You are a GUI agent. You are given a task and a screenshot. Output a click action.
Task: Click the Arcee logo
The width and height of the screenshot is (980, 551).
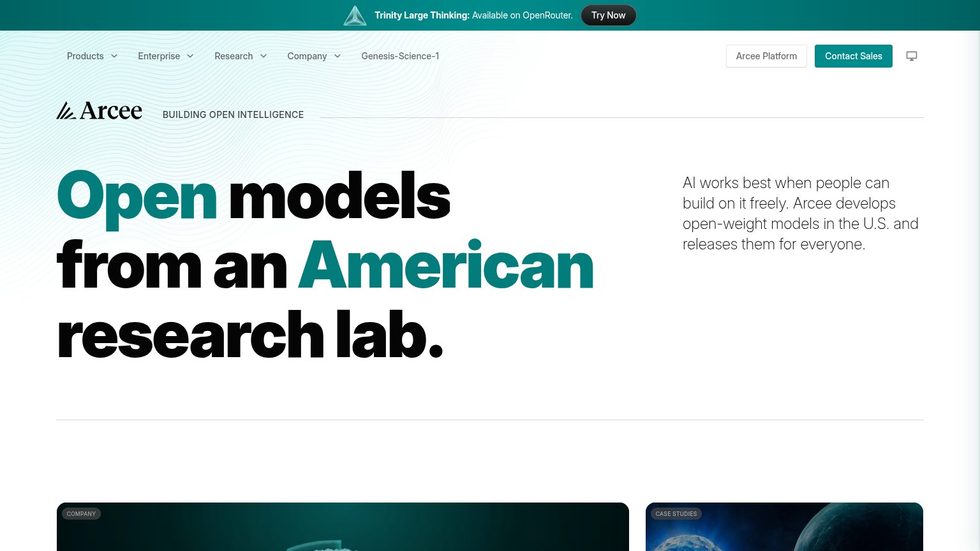tap(100, 111)
